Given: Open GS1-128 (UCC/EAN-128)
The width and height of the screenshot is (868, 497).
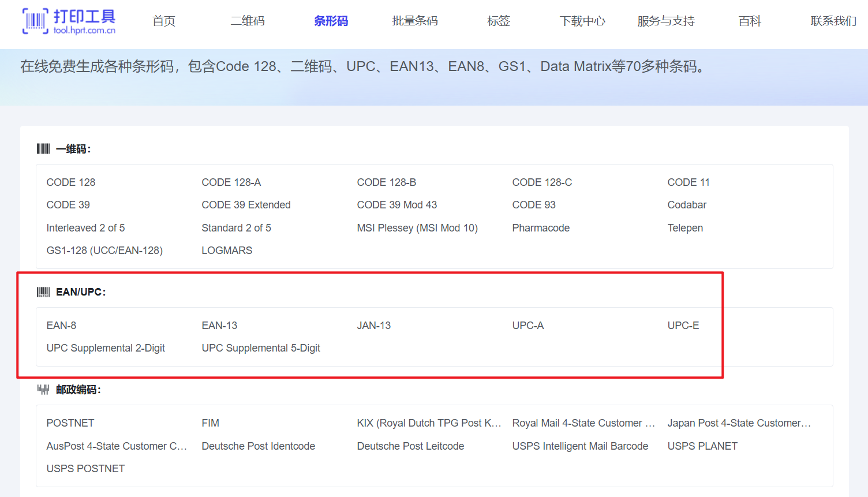Looking at the screenshot, I should coord(104,251).
